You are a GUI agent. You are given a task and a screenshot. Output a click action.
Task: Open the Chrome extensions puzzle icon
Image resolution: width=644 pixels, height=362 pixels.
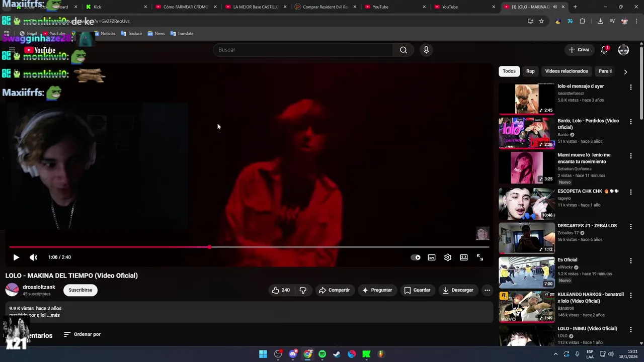click(x=583, y=21)
